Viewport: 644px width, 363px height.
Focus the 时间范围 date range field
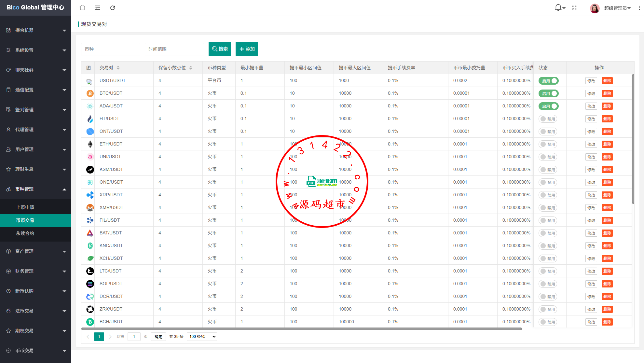pyautogui.click(x=174, y=49)
